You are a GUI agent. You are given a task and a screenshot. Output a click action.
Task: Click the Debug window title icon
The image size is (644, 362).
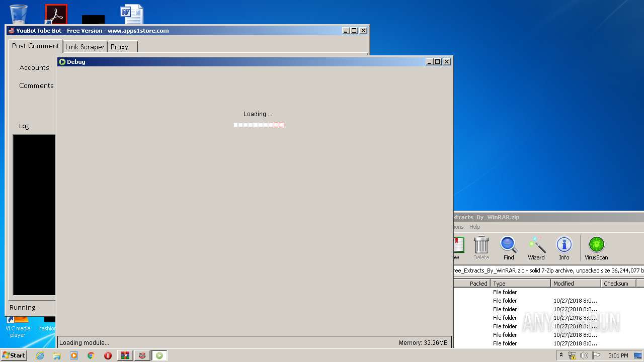62,62
